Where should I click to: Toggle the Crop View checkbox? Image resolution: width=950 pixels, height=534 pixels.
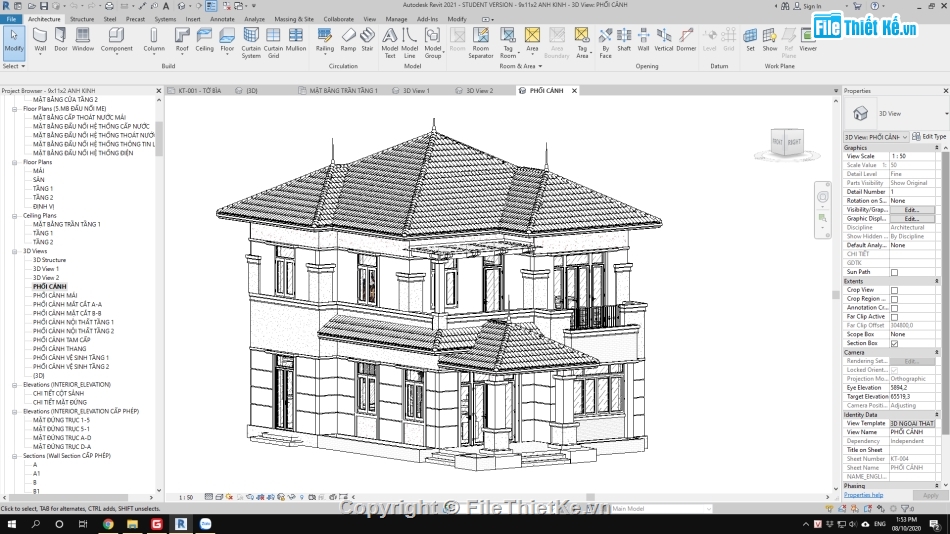[x=894, y=290]
